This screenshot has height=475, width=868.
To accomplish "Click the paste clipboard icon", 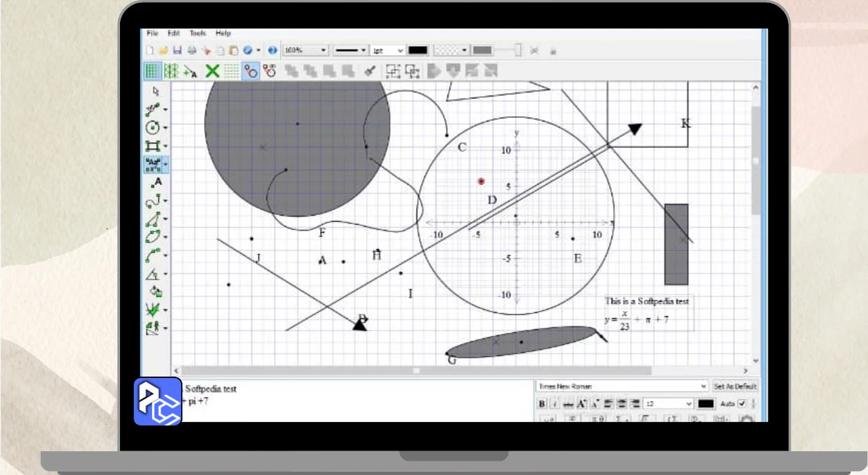I will tap(233, 50).
